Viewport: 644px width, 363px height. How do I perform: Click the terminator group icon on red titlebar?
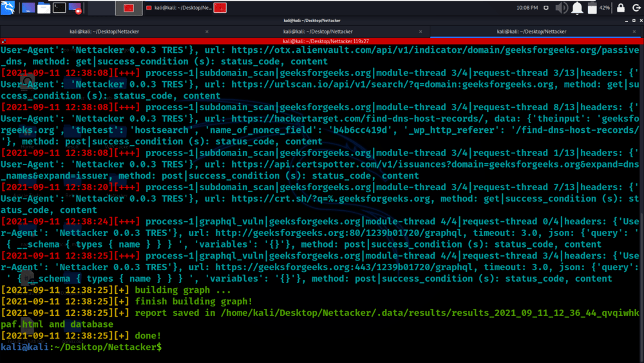pos(4,41)
